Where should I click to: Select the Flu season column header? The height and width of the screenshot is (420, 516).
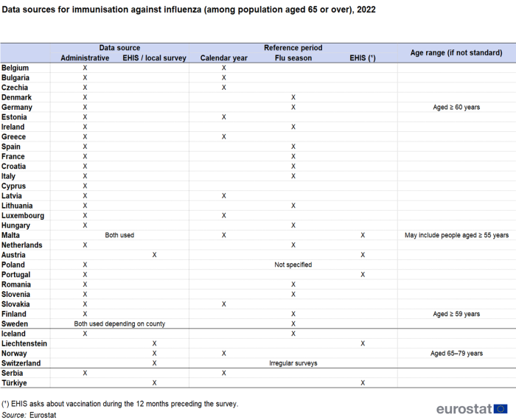[293, 58]
